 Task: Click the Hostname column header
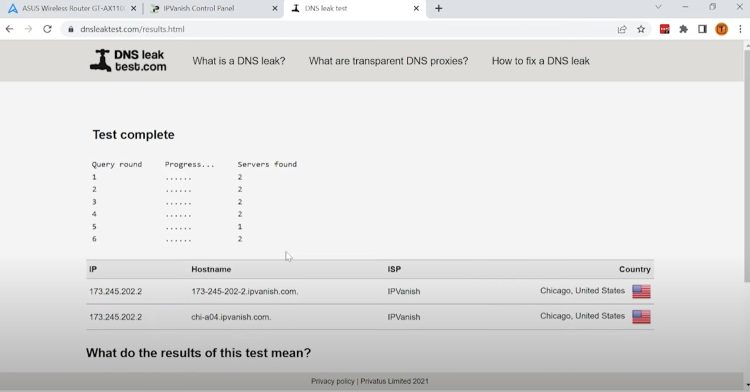211,269
